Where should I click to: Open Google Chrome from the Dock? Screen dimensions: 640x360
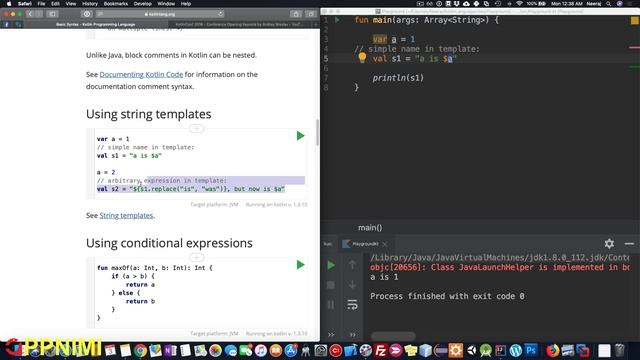coord(140,351)
